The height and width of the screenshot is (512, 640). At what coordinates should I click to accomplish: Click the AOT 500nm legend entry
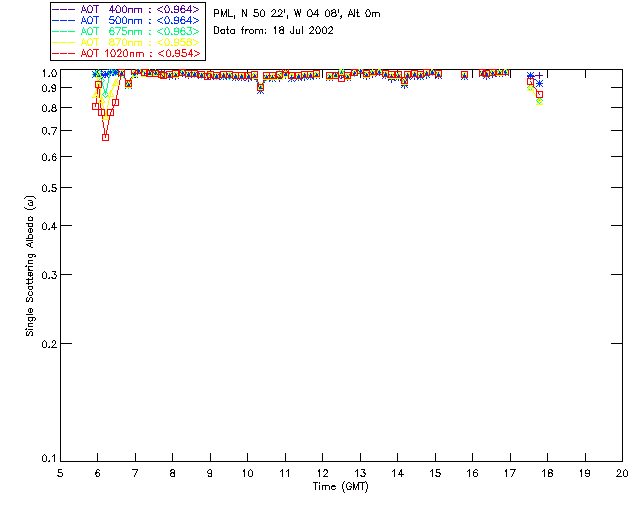point(127,20)
